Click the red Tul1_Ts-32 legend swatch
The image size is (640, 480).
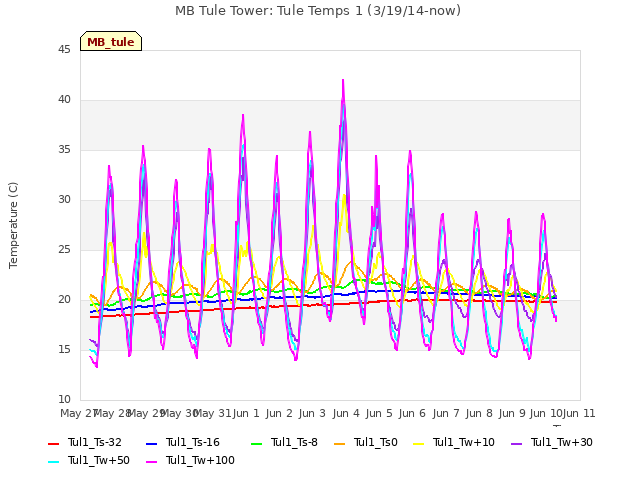tap(53, 443)
